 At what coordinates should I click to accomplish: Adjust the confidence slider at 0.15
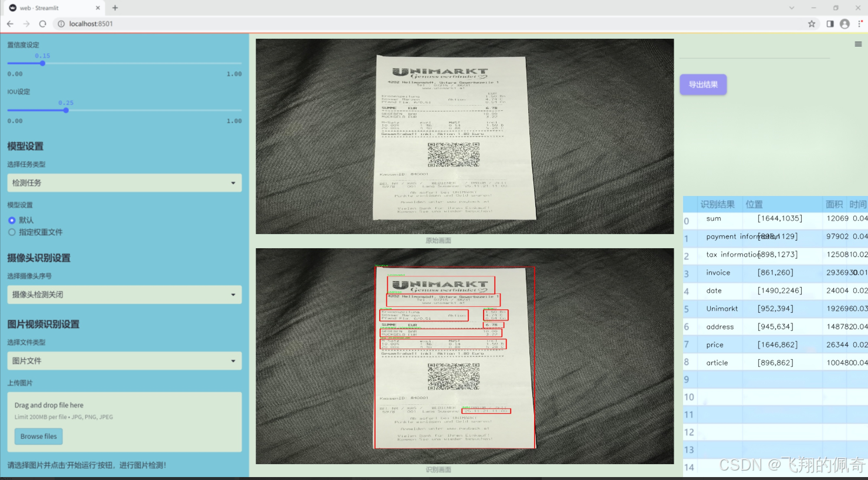click(42, 63)
